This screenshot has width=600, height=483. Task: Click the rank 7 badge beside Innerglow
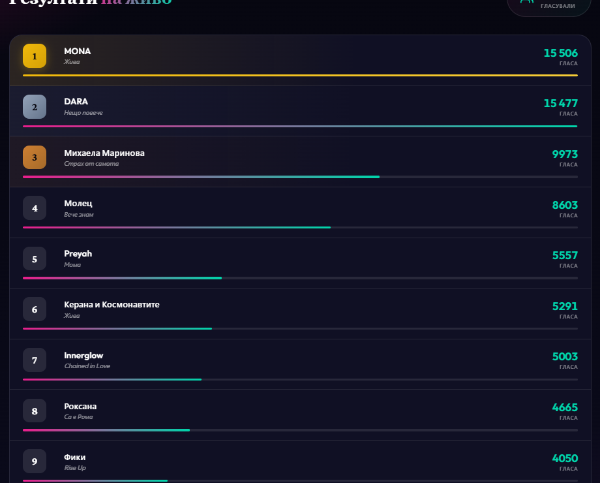35,360
